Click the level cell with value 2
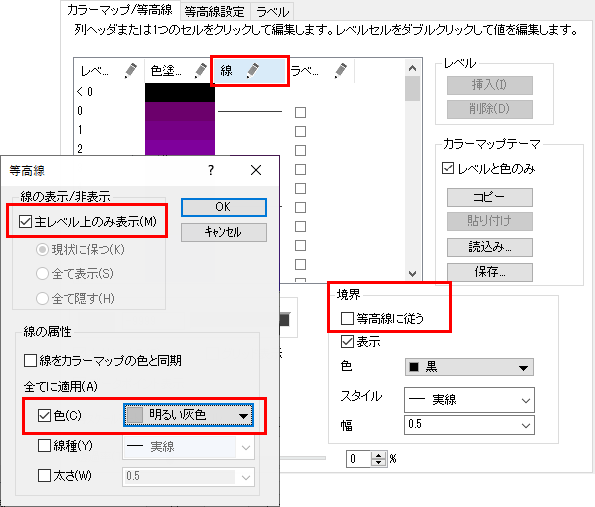The width and height of the screenshot is (595, 507). 109,148
